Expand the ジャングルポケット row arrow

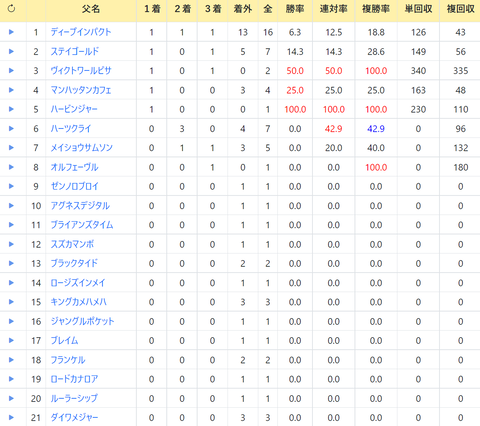pos(11,321)
